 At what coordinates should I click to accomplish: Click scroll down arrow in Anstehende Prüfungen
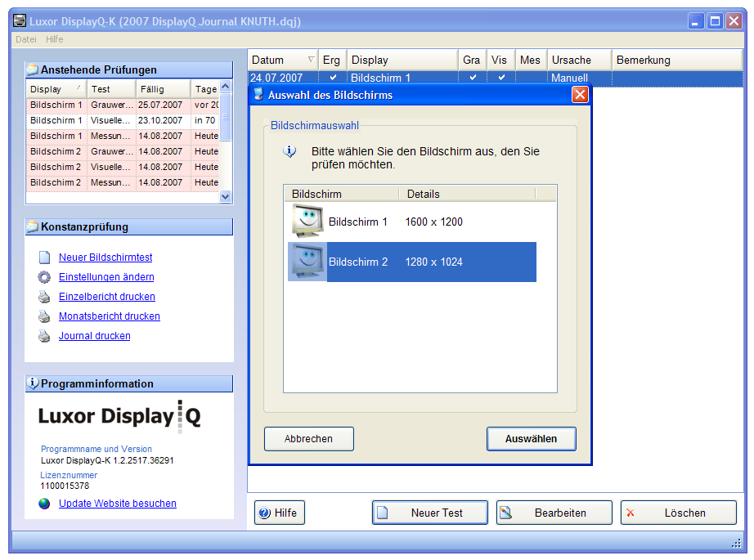(x=225, y=196)
